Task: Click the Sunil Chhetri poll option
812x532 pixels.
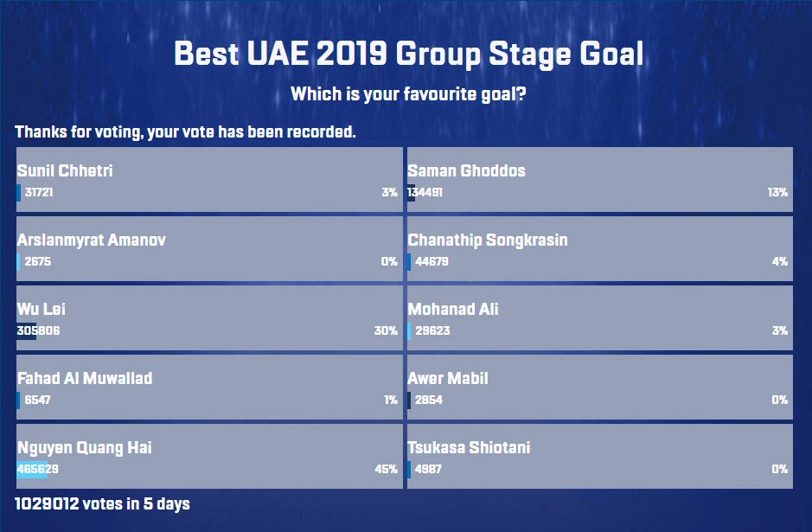Action: [209, 180]
